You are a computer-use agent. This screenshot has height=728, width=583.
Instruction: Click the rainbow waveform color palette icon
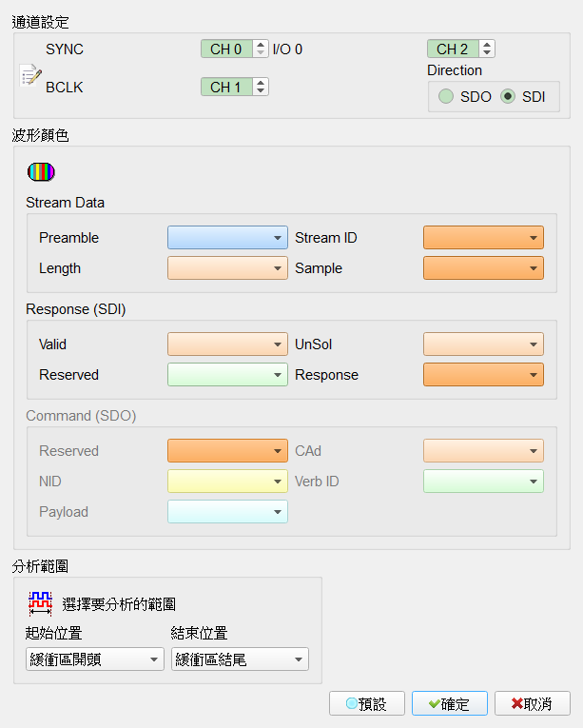point(41,172)
